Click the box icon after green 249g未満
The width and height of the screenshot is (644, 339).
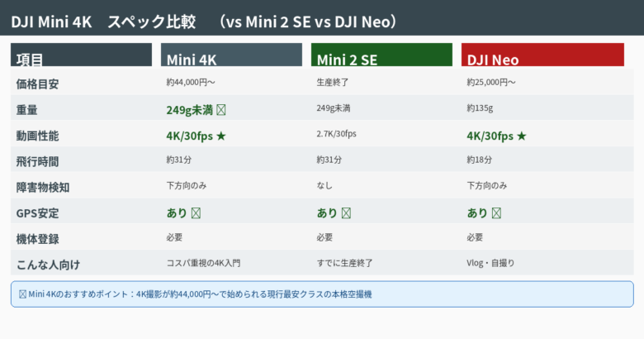pos(221,110)
